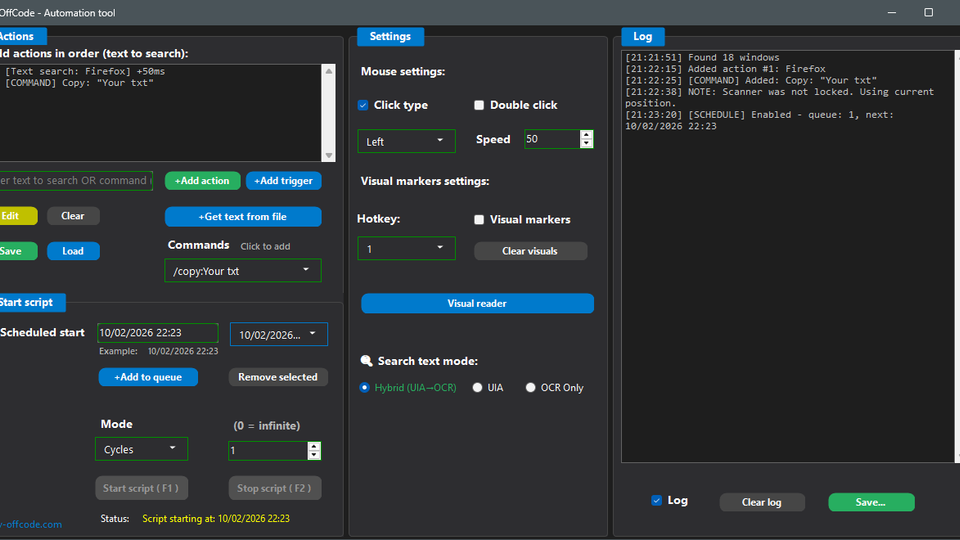Expand the Hotkey dropdown
960x540 pixels.
click(x=406, y=248)
